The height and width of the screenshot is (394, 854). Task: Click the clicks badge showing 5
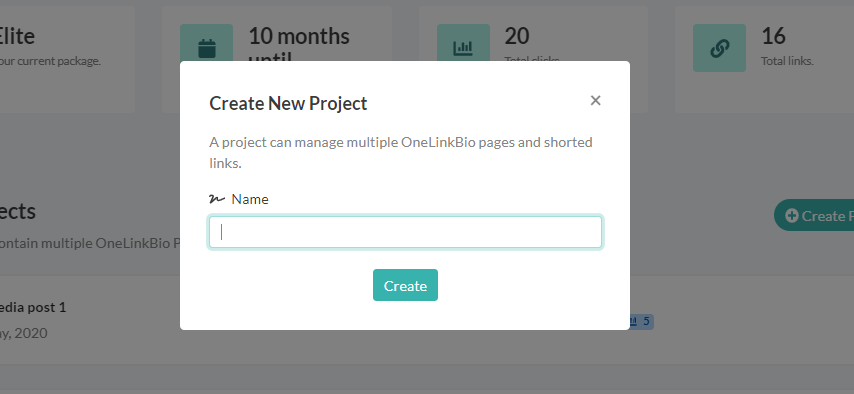point(641,322)
